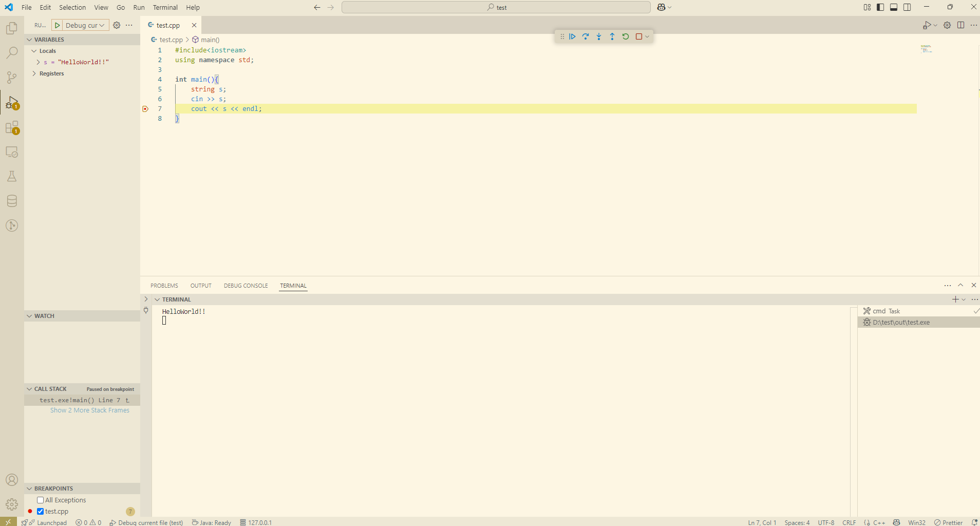This screenshot has height=526, width=980.
Task: Step into the function call
Action: click(x=598, y=36)
